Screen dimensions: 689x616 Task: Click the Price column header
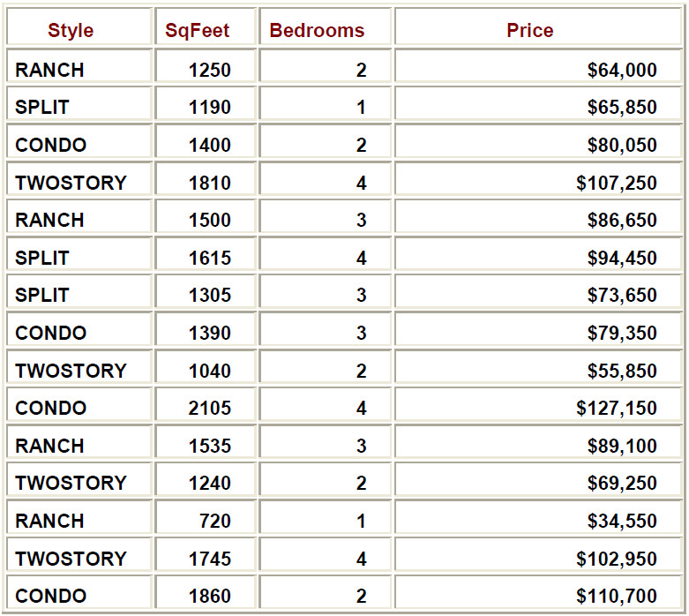pos(530,30)
